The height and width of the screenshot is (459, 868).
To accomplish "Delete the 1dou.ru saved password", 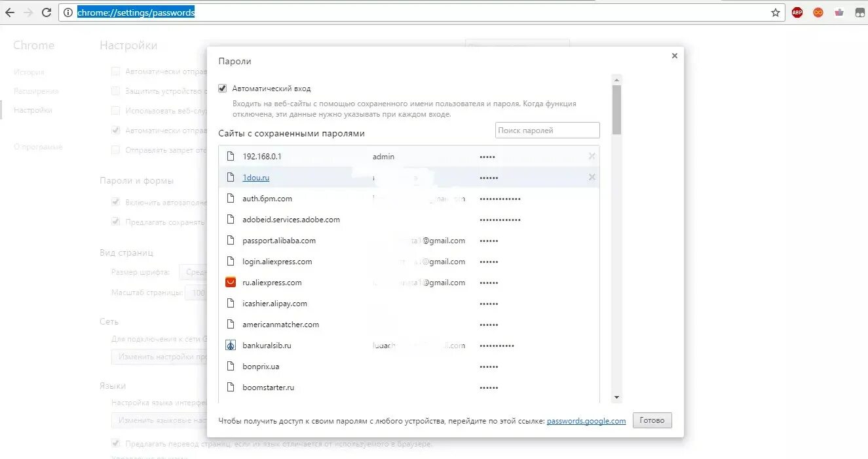I will 592,177.
